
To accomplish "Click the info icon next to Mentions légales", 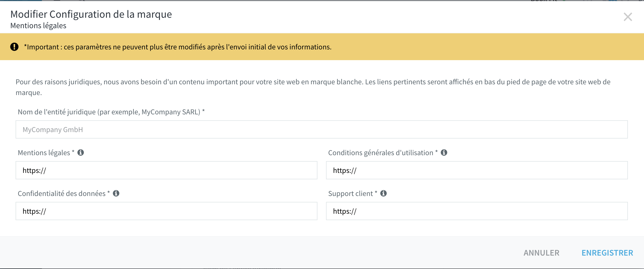I will (x=81, y=152).
